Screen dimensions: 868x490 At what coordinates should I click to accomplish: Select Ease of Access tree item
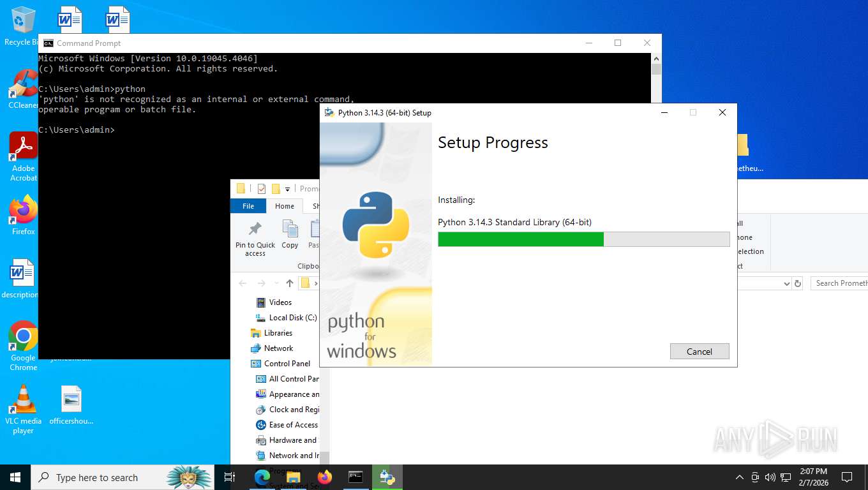[x=293, y=425]
